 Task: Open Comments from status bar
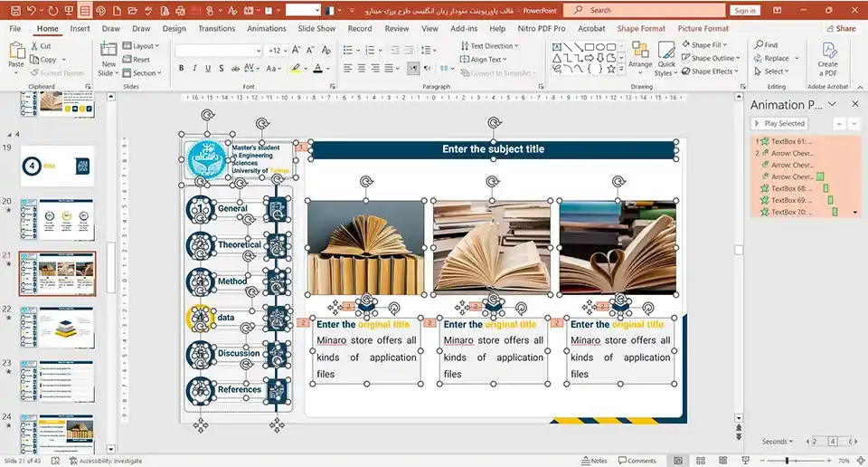point(637,461)
